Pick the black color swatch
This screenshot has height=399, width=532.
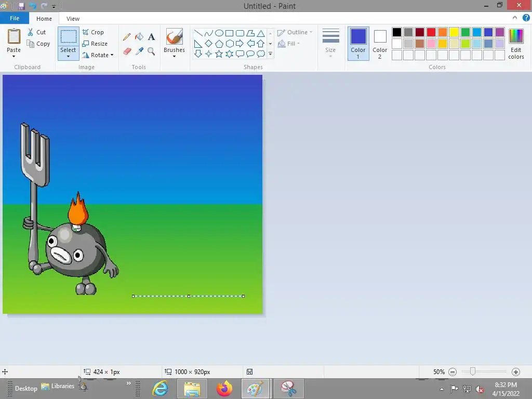pyautogui.click(x=396, y=32)
